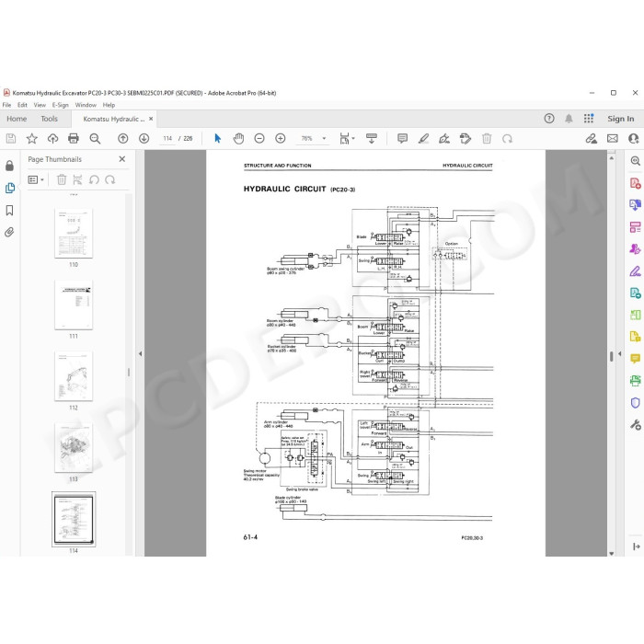The image size is (644, 644).
Task: Upload file to cloud storage icon
Action: 52,138
